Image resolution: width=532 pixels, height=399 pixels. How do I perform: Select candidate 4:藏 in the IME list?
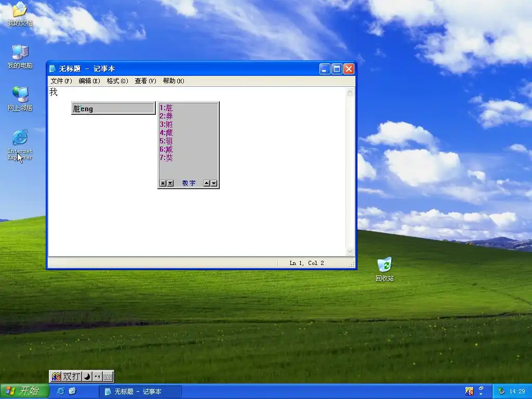coord(166,132)
